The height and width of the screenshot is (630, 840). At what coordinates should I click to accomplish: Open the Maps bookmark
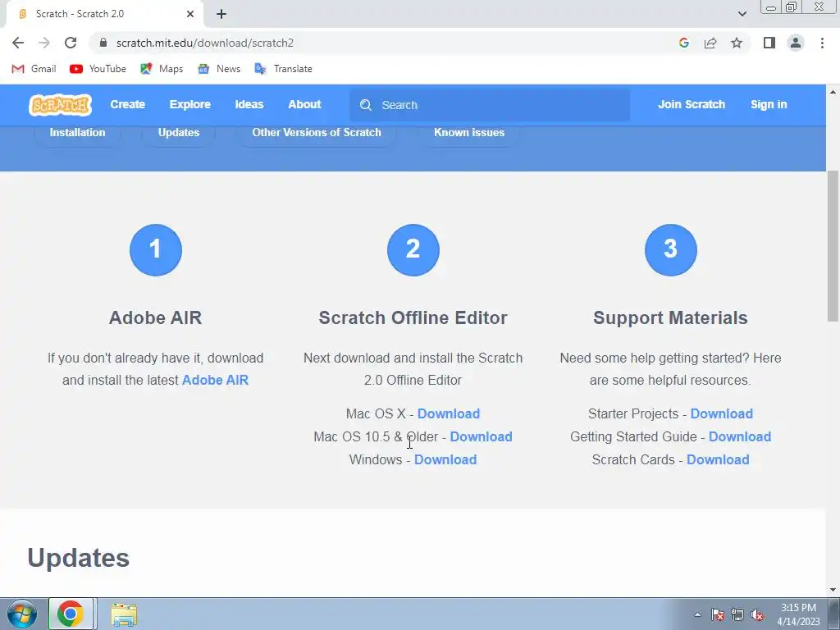pos(162,69)
